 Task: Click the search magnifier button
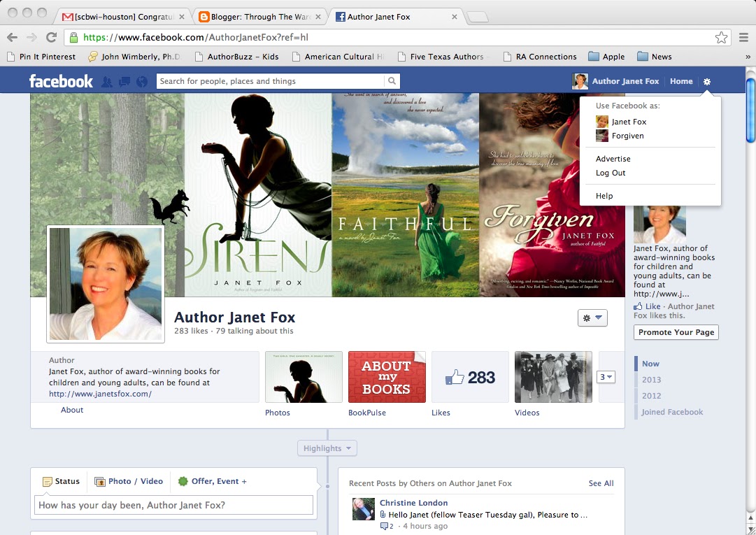392,81
